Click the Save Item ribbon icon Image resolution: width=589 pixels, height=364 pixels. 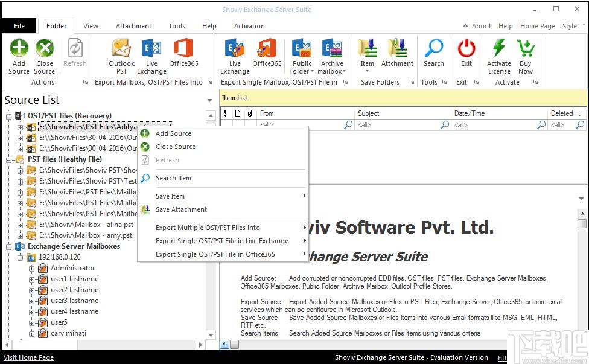tap(368, 48)
